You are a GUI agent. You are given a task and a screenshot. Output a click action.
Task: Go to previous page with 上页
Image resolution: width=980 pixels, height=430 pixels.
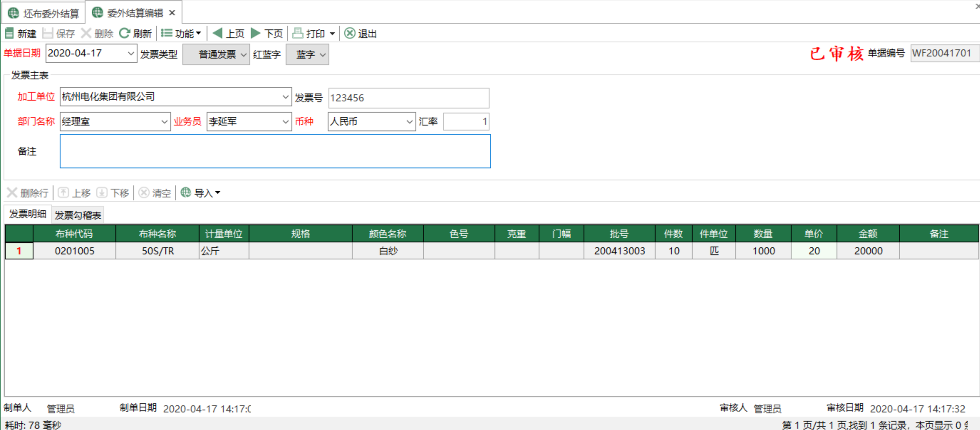coord(228,33)
